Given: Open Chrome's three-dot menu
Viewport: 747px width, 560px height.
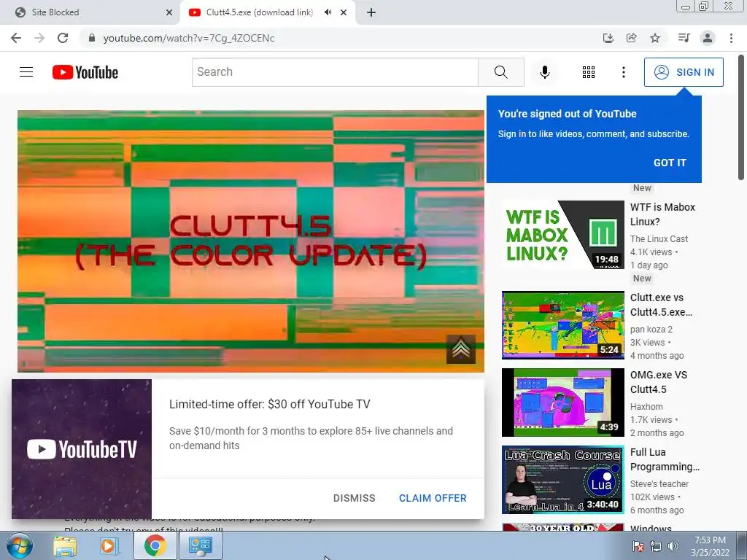Looking at the screenshot, I should pos(731,38).
